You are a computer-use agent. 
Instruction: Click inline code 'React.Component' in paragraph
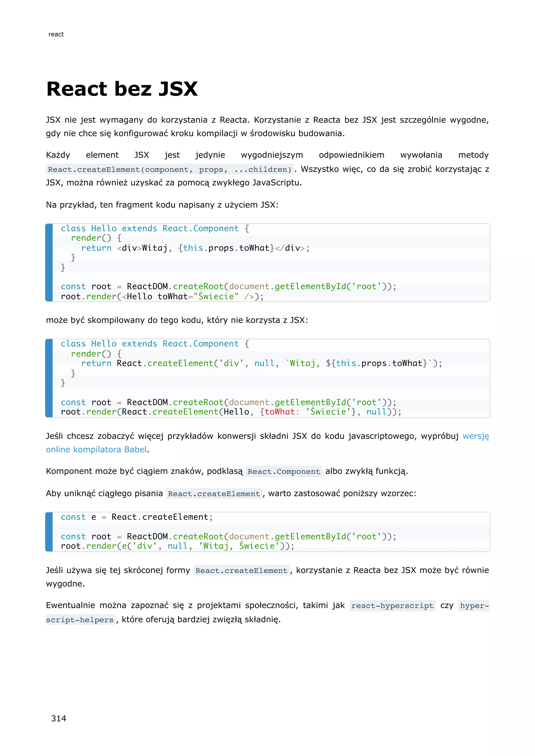click(284, 471)
